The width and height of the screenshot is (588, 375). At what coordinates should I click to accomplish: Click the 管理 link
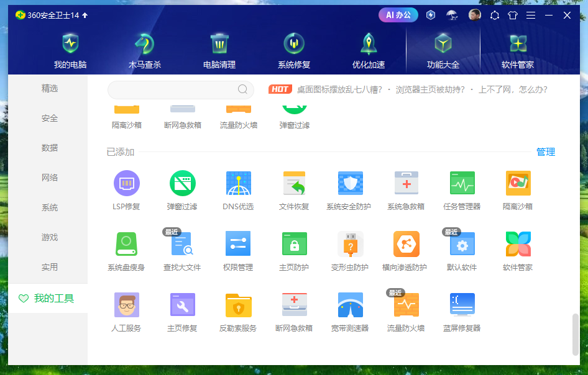click(x=546, y=151)
